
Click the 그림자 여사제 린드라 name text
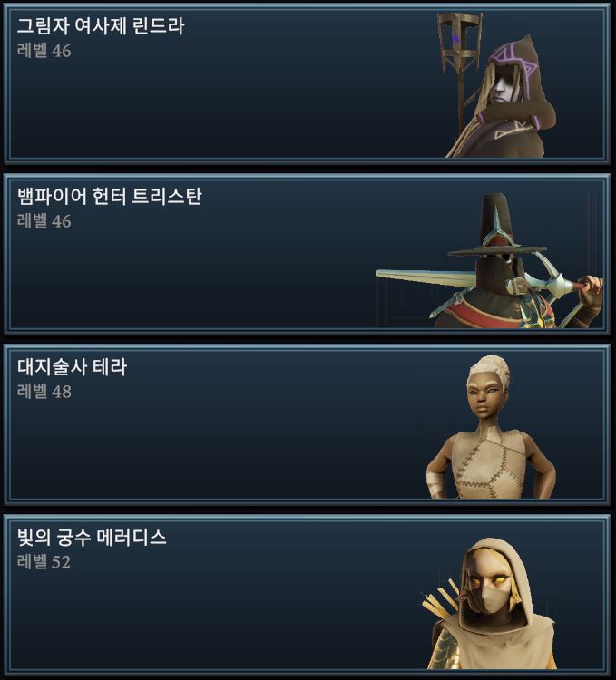101,26
